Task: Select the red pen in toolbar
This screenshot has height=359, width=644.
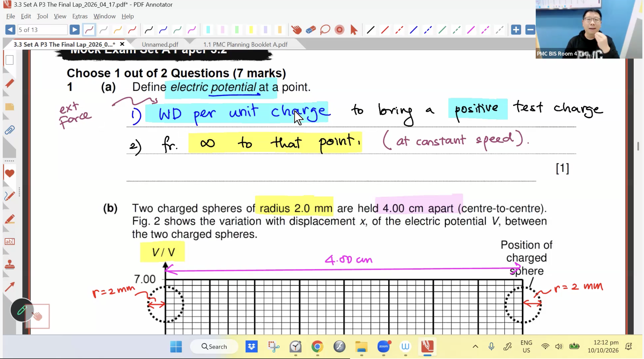Action: tap(132, 30)
